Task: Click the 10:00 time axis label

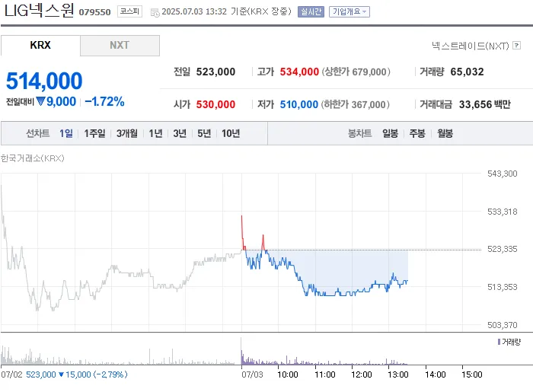Action: [288, 374]
